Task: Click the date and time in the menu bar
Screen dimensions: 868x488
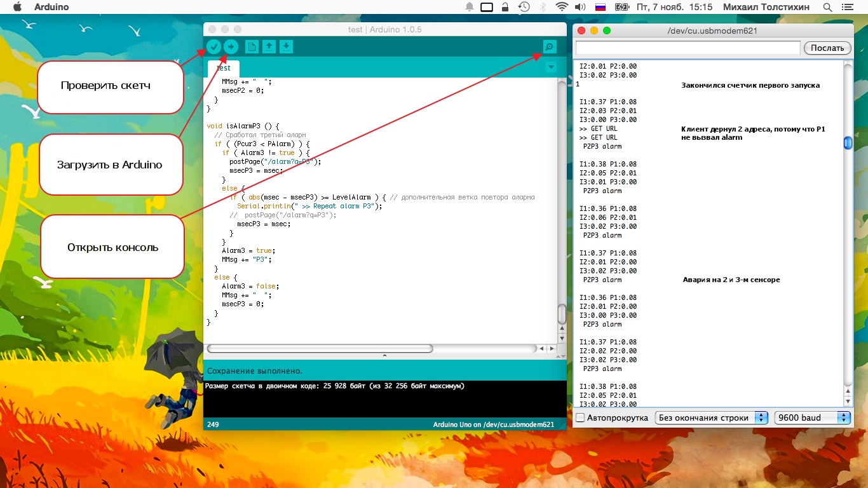Action: (675, 7)
